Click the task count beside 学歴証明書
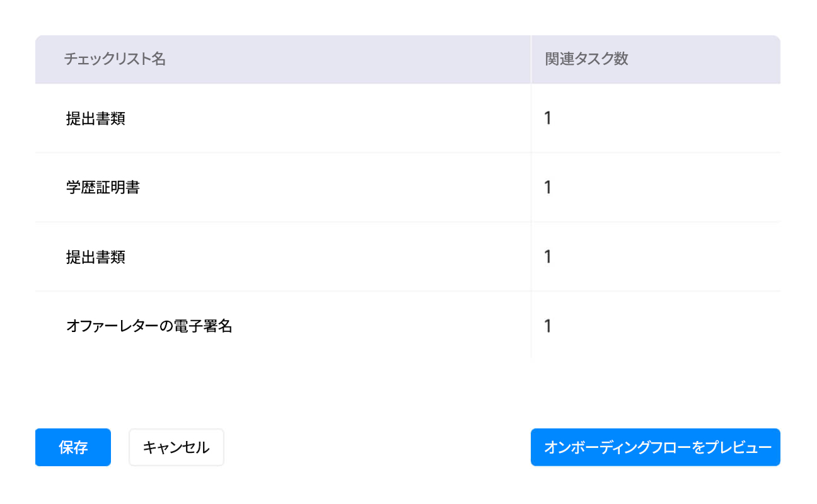Screen dimensions: 817x504 [547, 187]
